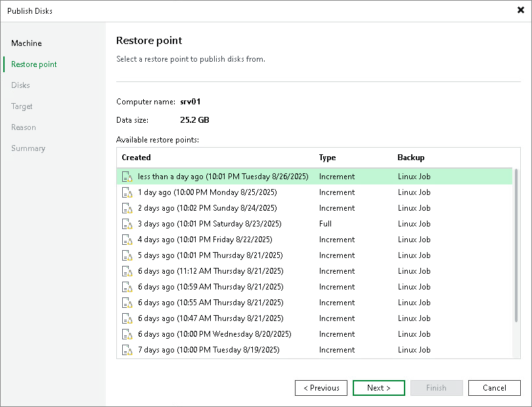Click the restore point icon for Monday 8/25/2025
This screenshot has height=407, width=532.
tap(127, 192)
